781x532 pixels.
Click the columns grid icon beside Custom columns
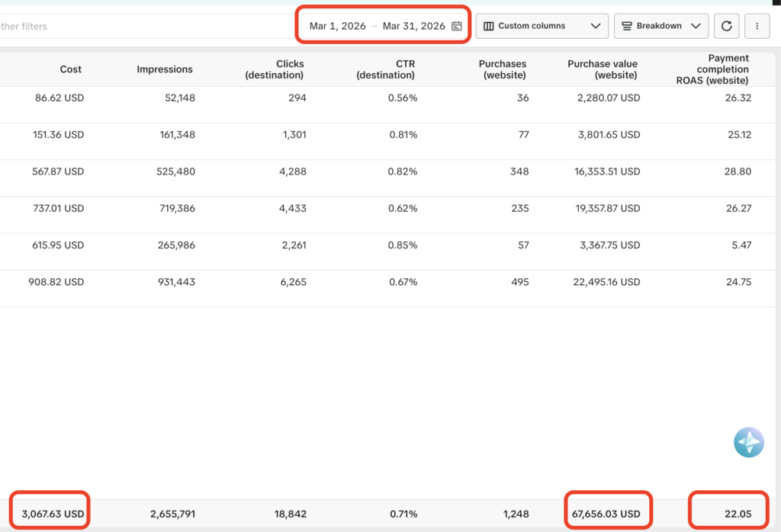(x=489, y=26)
